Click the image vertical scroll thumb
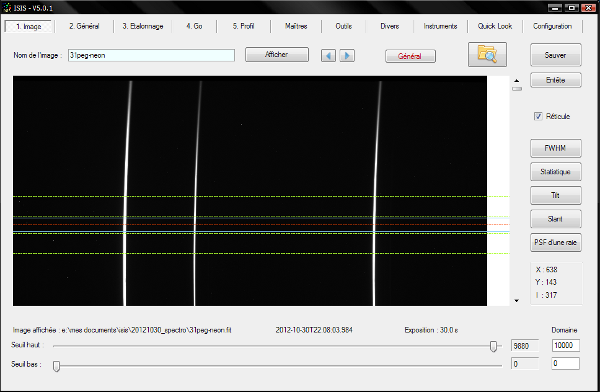The height and width of the screenshot is (392, 600). 517,89
